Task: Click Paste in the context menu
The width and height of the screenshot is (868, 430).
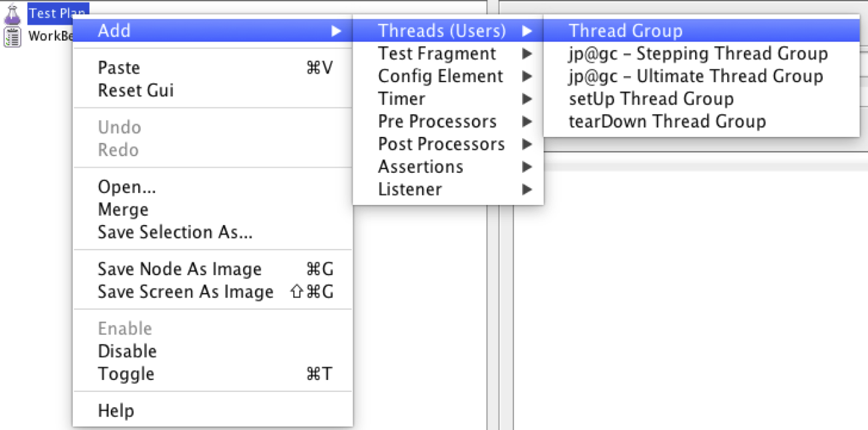Action: pos(119,68)
